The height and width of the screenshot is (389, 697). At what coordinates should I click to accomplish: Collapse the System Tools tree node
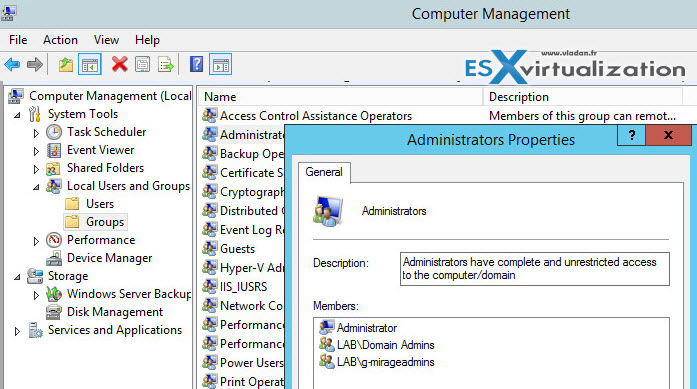[x=17, y=115]
